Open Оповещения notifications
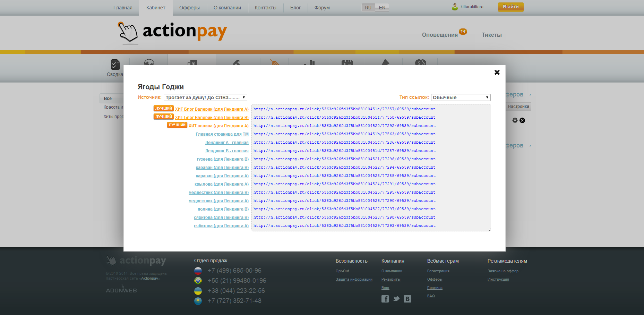The image size is (644, 315). pyautogui.click(x=440, y=35)
